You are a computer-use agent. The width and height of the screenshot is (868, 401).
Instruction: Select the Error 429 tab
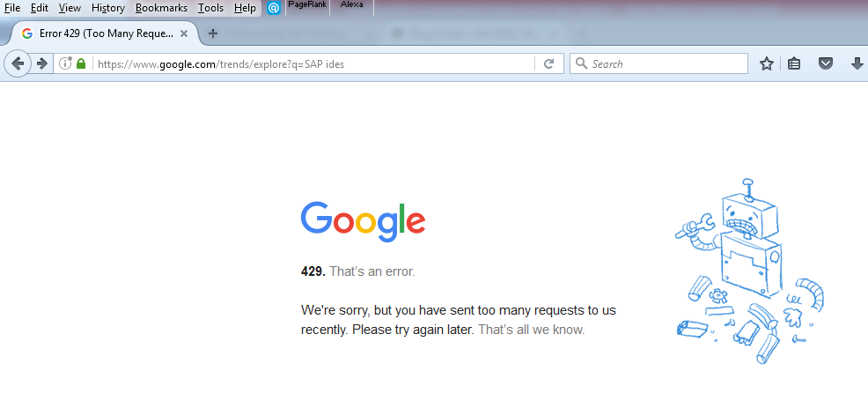tap(105, 33)
